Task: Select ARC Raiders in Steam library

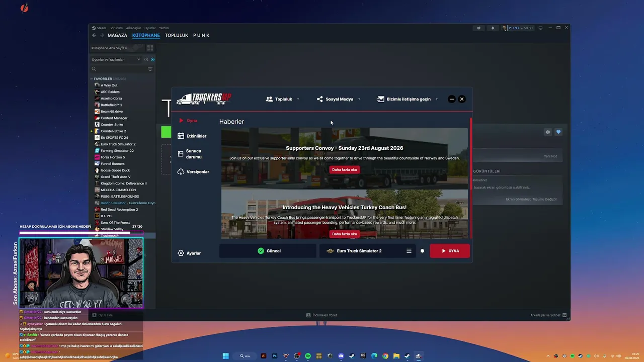Action: (110, 92)
